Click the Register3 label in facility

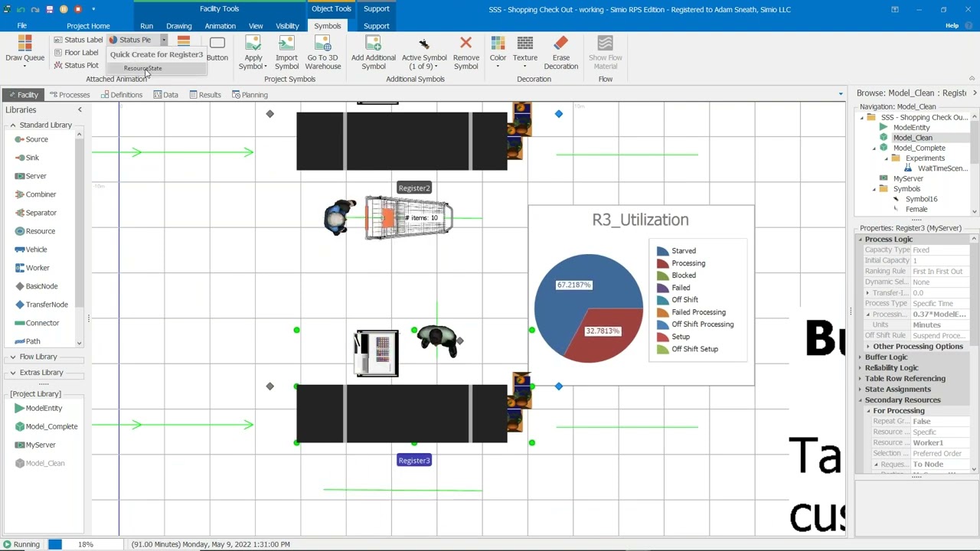tap(414, 461)
